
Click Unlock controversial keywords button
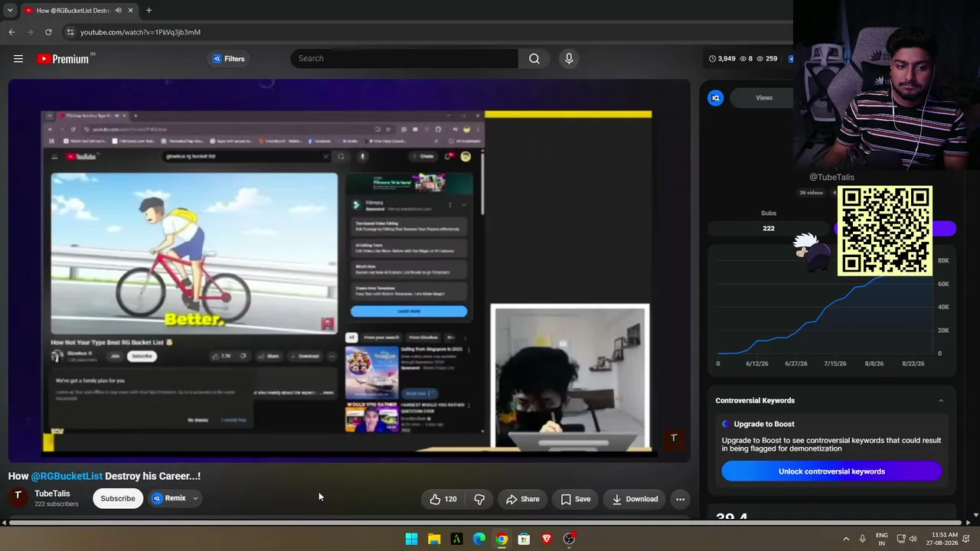click(831, 471)
